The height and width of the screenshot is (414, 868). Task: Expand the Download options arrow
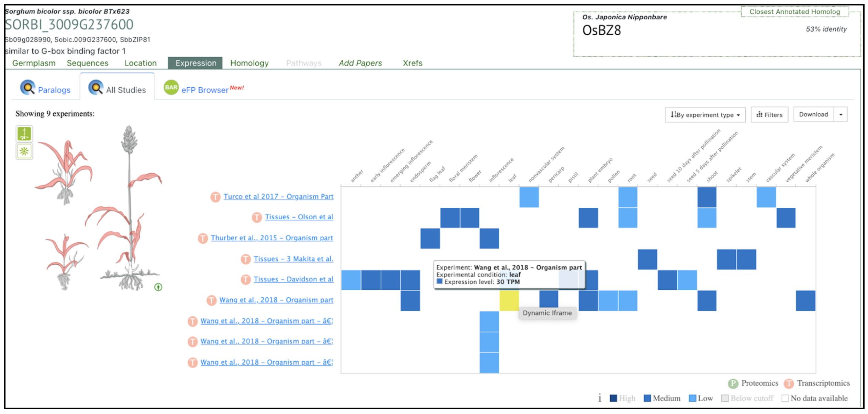(841, 115)
